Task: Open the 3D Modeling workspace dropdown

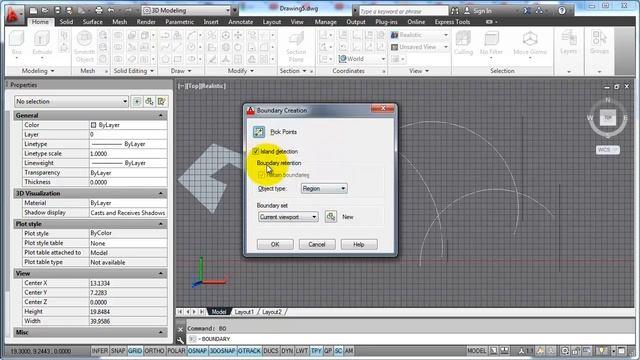Action: (187, 11)
